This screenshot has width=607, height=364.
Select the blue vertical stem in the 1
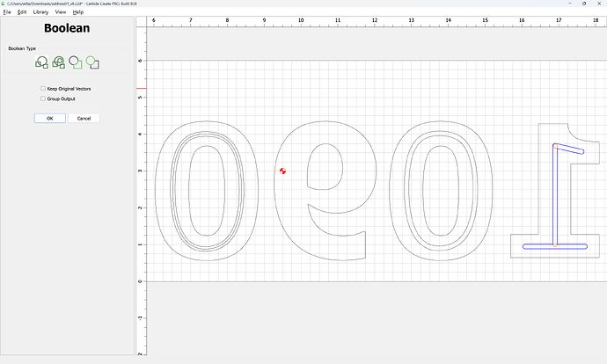click(554, 198)
